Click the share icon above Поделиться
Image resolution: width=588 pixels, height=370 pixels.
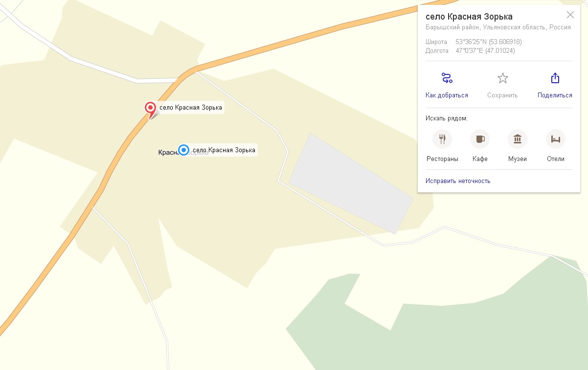(x=555, y=78)
